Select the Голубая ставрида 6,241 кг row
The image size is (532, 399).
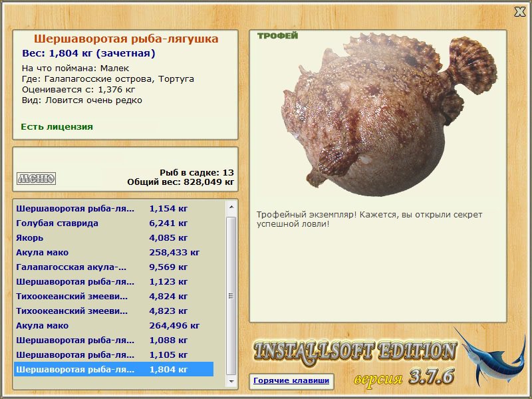click(x=114, y=223)
